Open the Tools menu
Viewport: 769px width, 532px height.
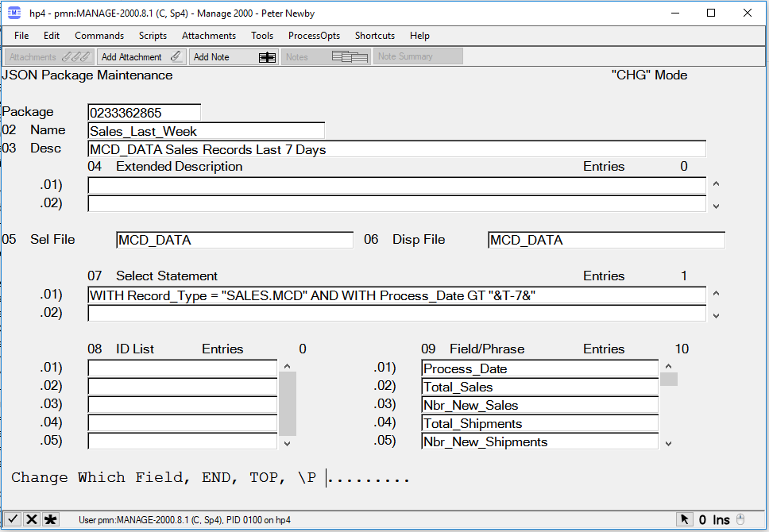262,36
